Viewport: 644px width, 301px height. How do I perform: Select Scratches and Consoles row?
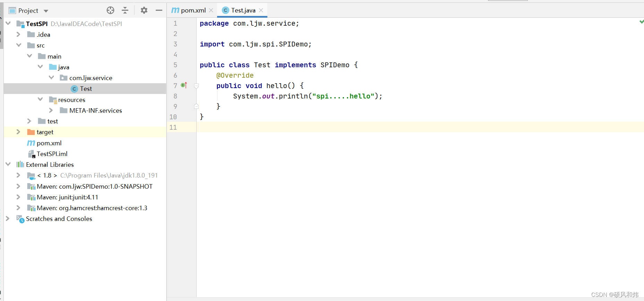(x=85, y=218)
